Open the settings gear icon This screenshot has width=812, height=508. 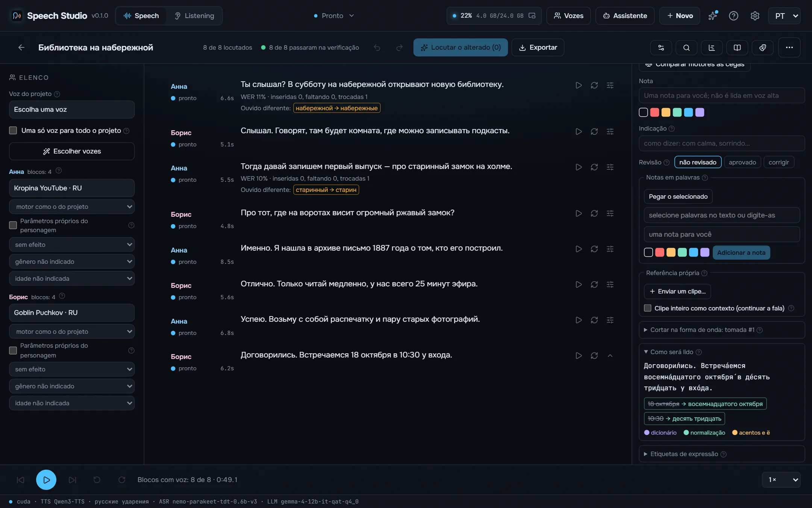click(755, 16)
